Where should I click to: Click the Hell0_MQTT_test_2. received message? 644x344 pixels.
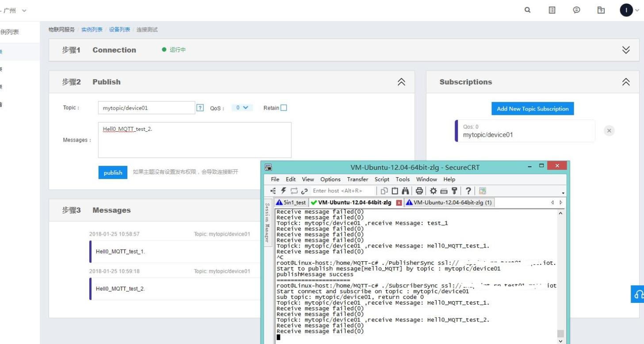120,289
